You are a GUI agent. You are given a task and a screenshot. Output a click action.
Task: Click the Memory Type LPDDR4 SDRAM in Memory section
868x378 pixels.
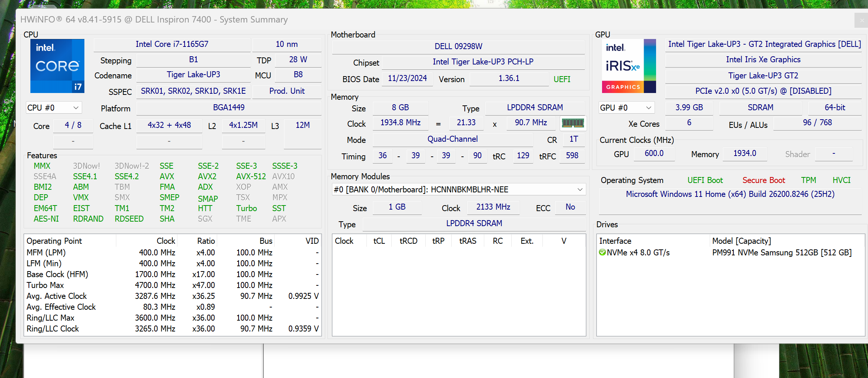point(535,108)
